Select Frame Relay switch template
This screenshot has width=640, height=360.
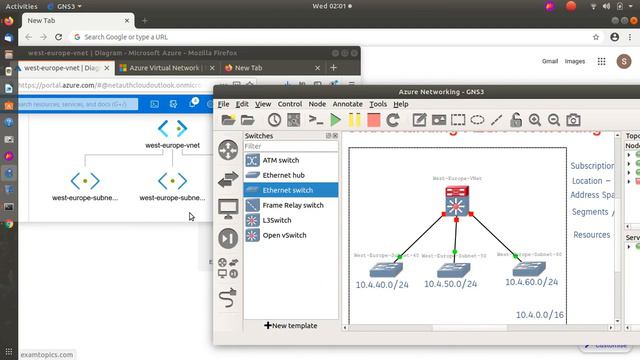click(x=291, y=205)
